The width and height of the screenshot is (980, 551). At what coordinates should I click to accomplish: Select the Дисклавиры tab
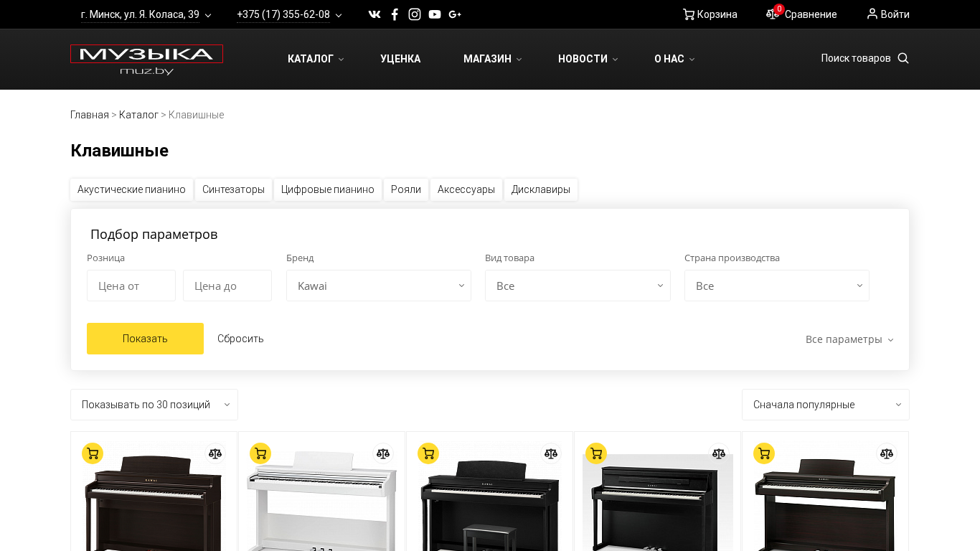tap(541, 189)
